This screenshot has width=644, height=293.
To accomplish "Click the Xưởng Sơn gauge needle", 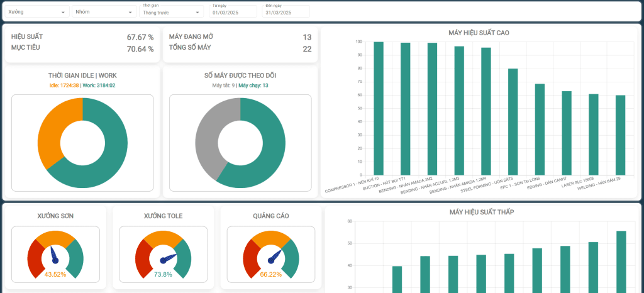I will 54,255.
